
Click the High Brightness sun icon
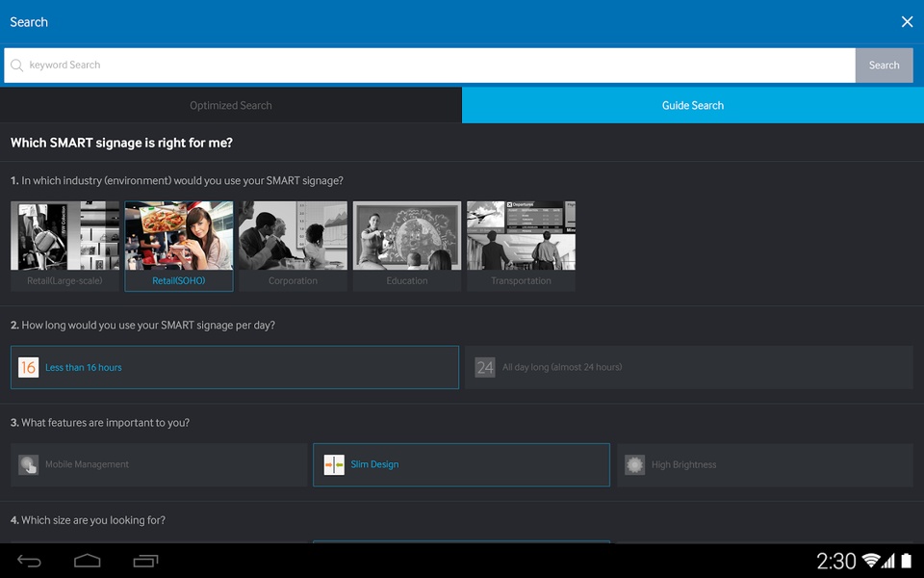pos(634,464)
